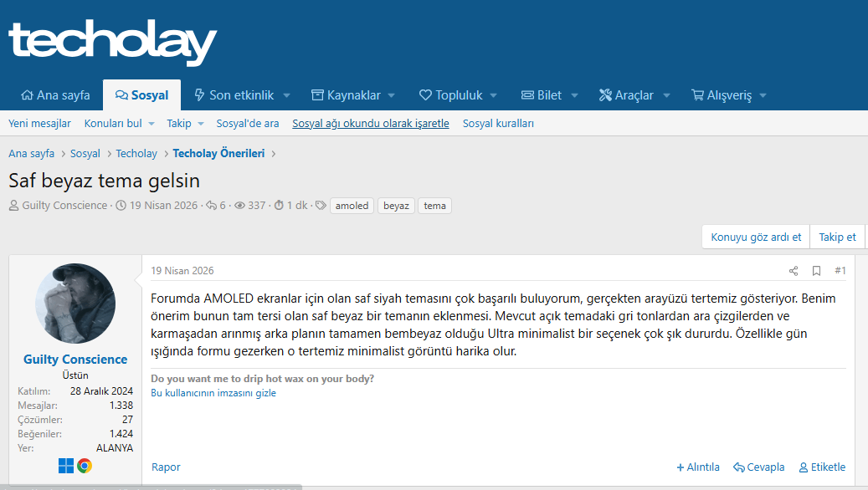Image resolution: width=868 pixels, height=490 pixels.
Task: Click Techolay breadcrumb
Action: click(x=136, y=153)
